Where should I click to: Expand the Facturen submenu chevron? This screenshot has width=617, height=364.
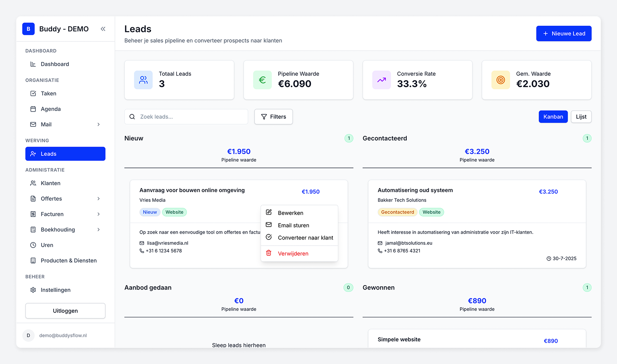(99, 214)
